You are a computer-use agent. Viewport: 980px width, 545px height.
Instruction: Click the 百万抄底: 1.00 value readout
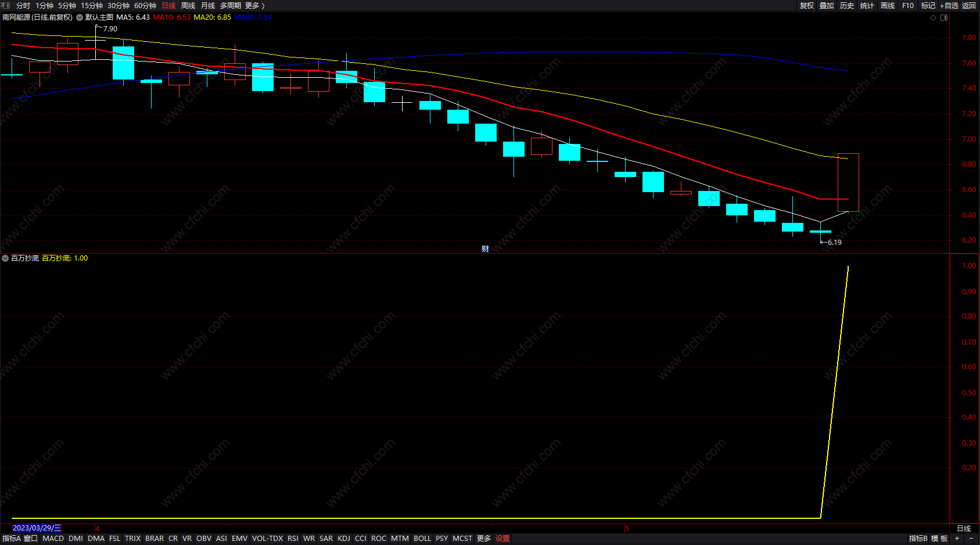click(65, 258)
